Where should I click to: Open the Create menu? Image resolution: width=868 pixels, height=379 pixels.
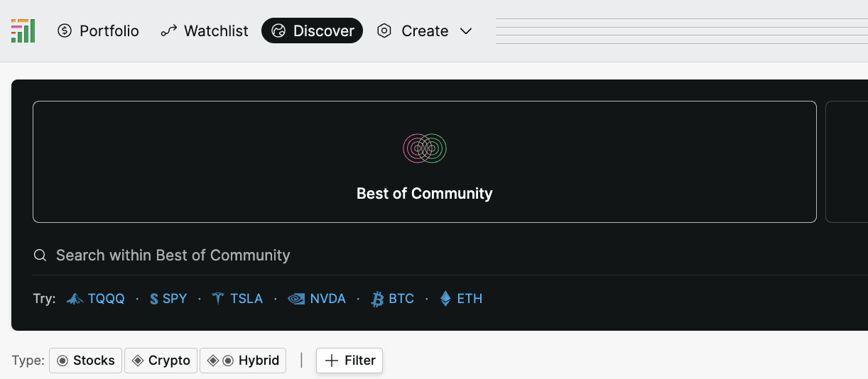tap(425, 31)
